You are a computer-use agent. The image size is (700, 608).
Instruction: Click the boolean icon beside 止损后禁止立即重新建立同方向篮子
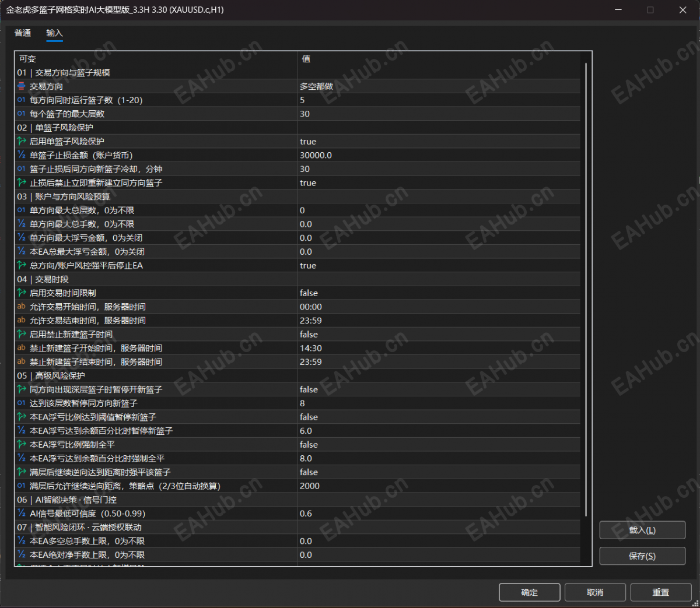(22, 182)
